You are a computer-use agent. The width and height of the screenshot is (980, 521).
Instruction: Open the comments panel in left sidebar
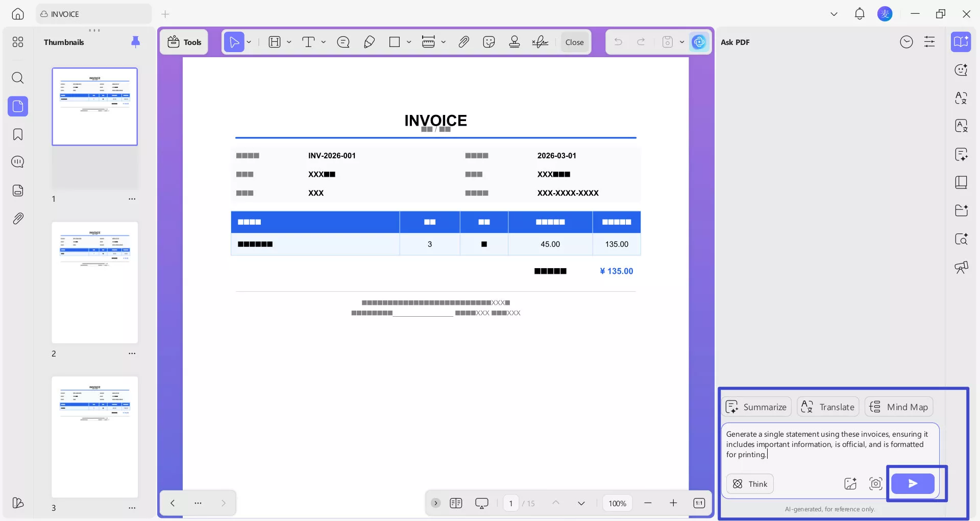18,162
